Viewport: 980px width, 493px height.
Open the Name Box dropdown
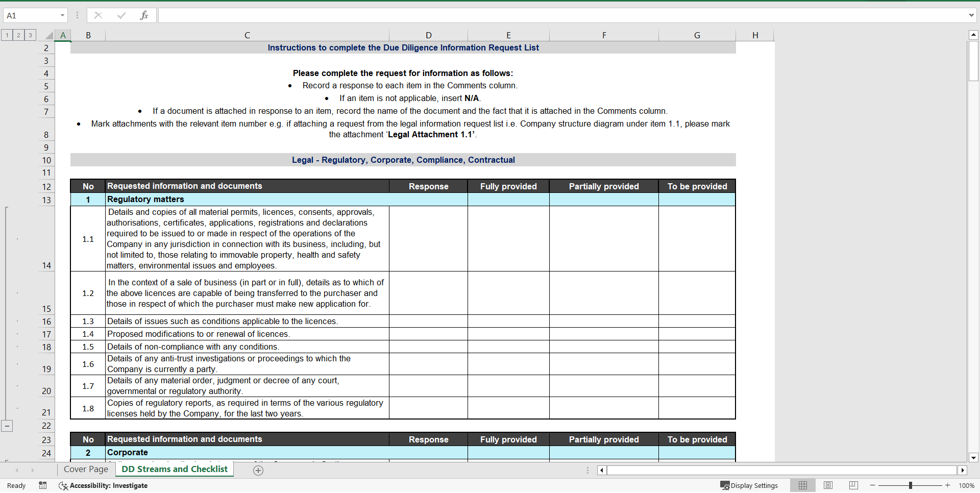coord(63,15)
